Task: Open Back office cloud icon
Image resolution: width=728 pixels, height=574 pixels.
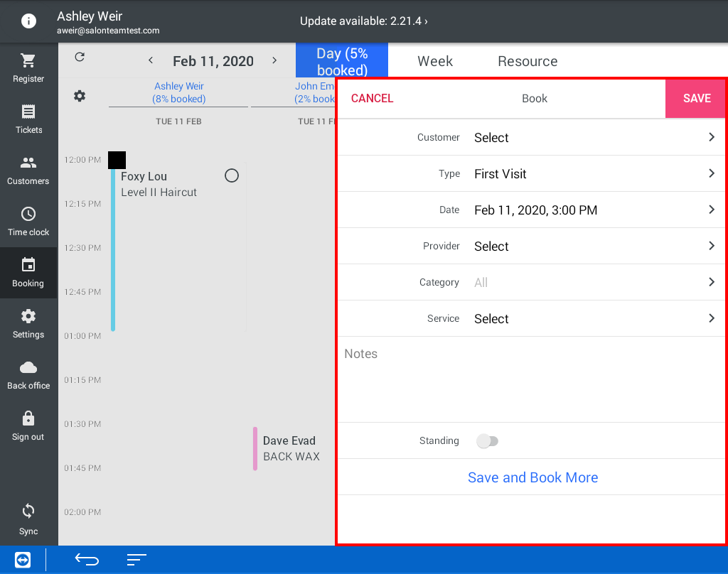Action: click(x=28, y=368)
